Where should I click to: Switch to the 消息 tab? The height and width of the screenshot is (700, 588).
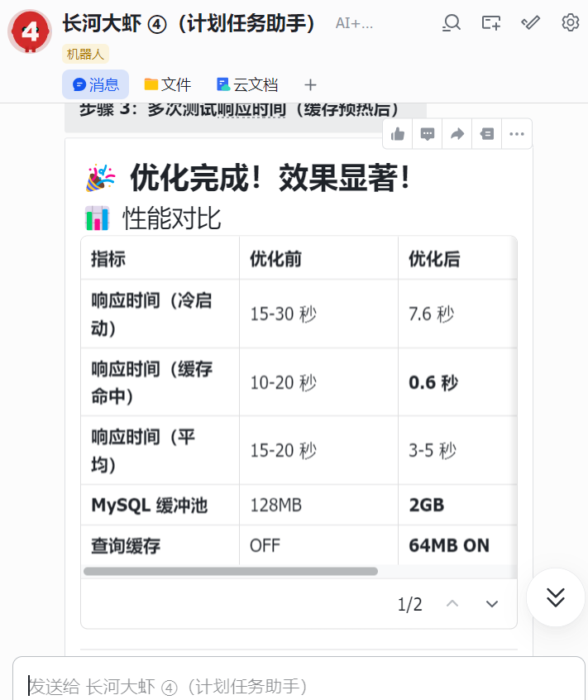95,84
